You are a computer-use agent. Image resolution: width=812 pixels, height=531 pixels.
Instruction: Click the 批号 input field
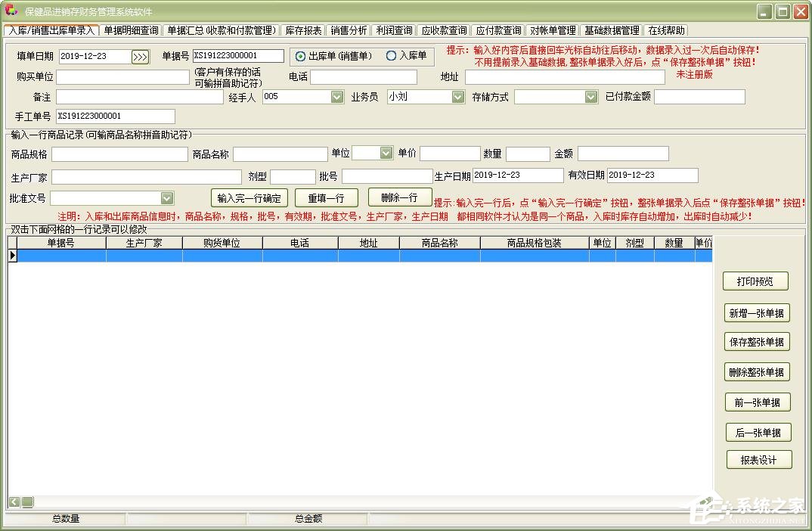(x=387, y=177)
